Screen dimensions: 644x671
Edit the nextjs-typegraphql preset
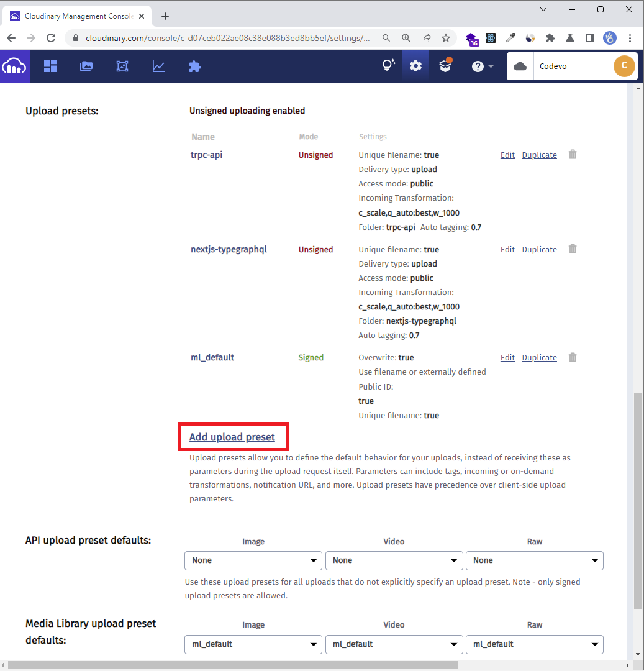point(507,249)
